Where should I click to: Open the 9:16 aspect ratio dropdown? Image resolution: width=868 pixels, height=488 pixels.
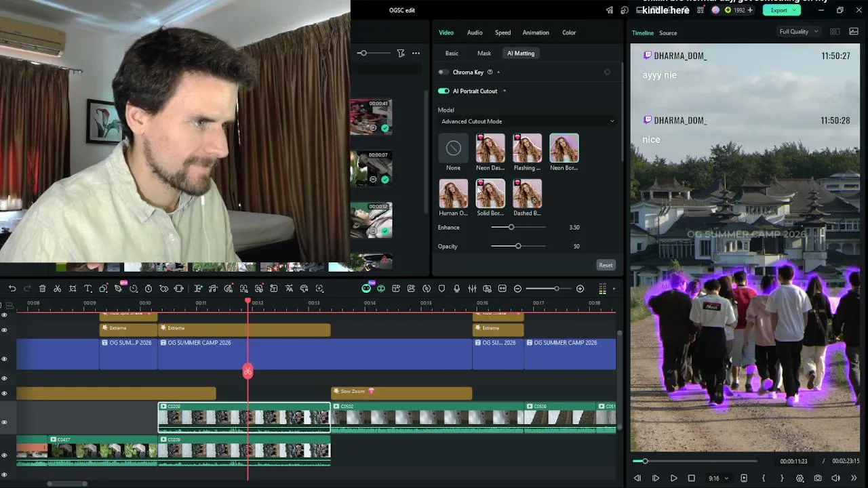coord(718,478)
